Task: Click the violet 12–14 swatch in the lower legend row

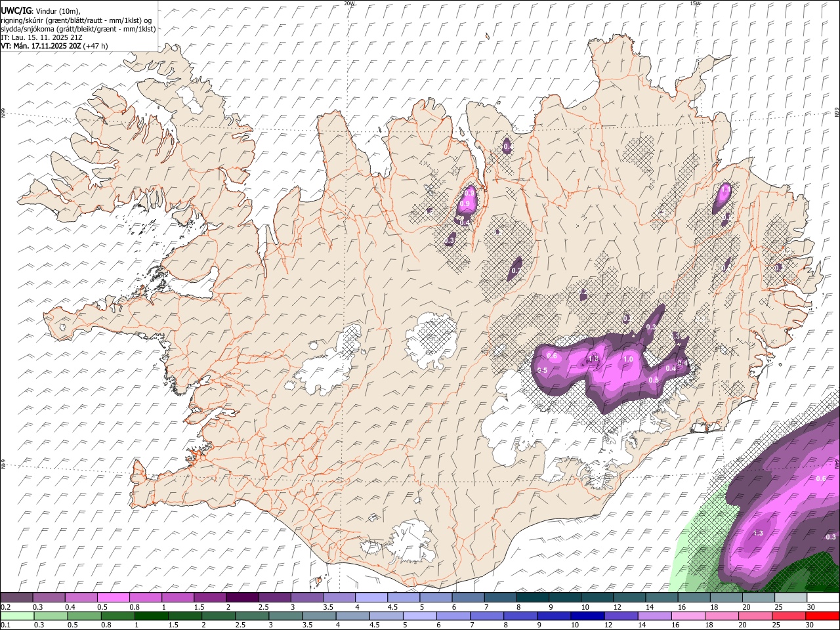Action: 621,616
